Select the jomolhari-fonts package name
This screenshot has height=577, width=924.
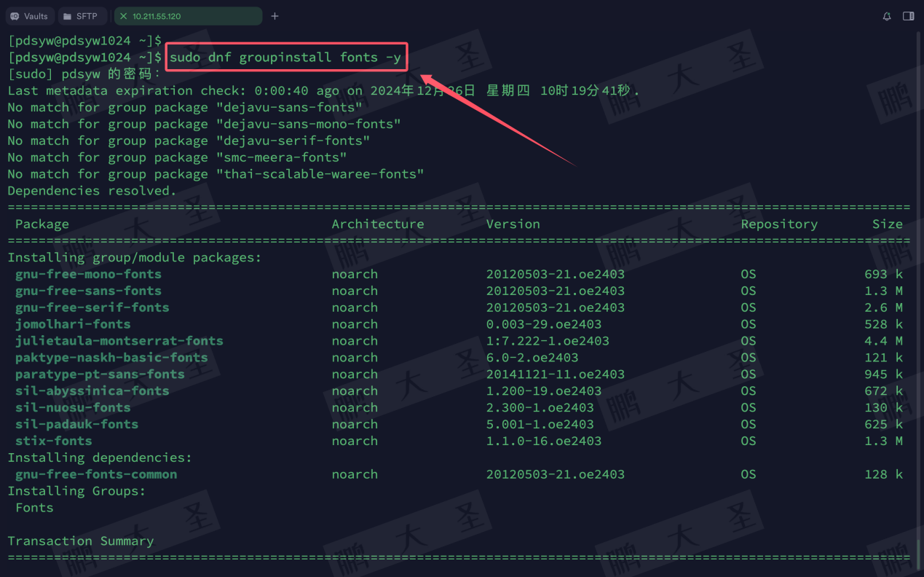pyautogui.click(x=73, y=324)
